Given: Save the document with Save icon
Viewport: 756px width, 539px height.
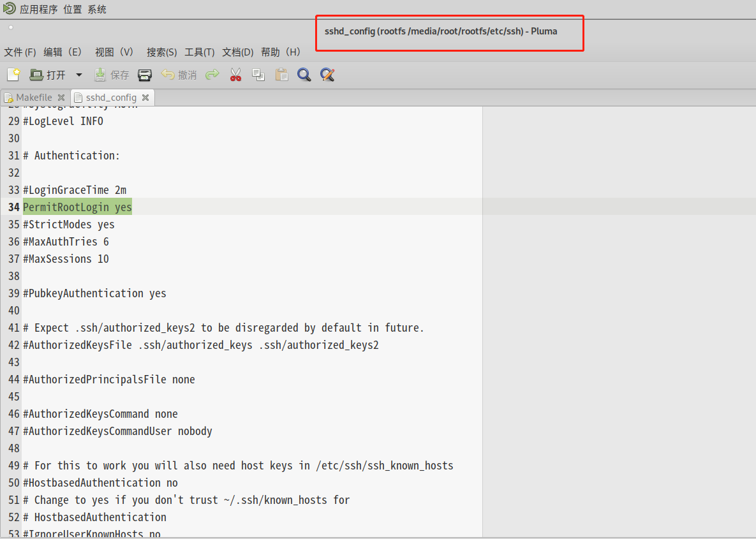Looking at the screenshot, I should point(100,75).
